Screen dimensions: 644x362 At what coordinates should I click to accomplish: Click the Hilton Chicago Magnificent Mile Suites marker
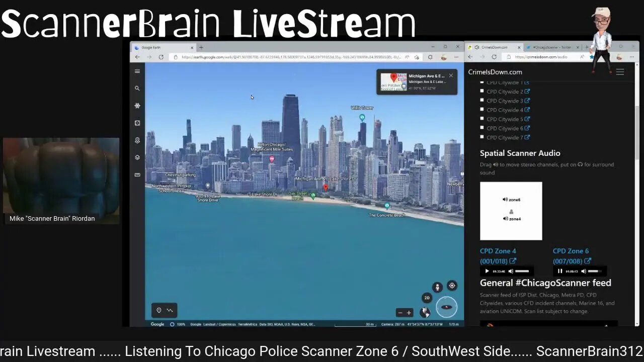[272, 159]
